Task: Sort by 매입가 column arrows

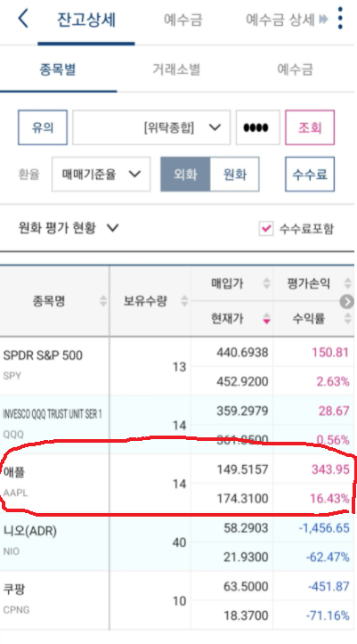Action: (x=267, y=283)
